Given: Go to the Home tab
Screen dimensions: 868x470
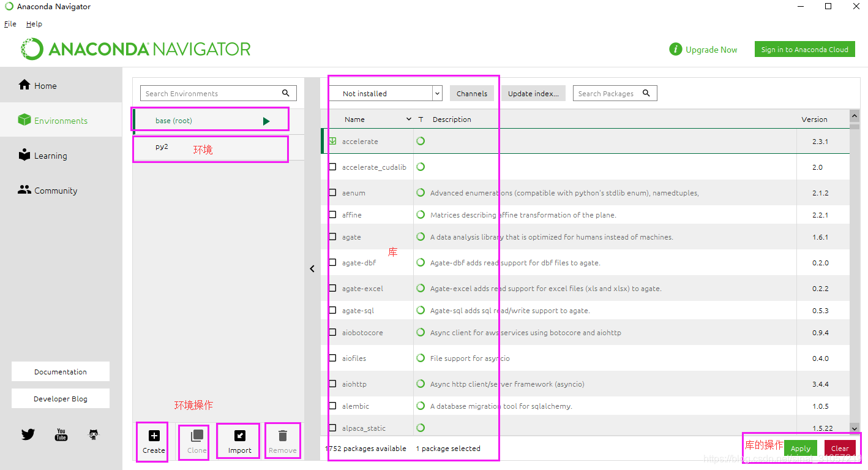Looking at the screenshot, I should tap(61, 85).
